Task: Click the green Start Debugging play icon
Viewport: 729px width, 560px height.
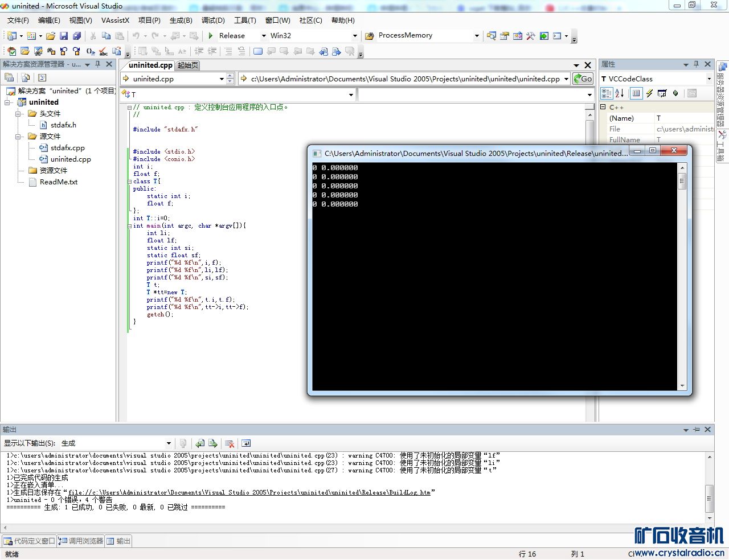Action: pos(211,36)
